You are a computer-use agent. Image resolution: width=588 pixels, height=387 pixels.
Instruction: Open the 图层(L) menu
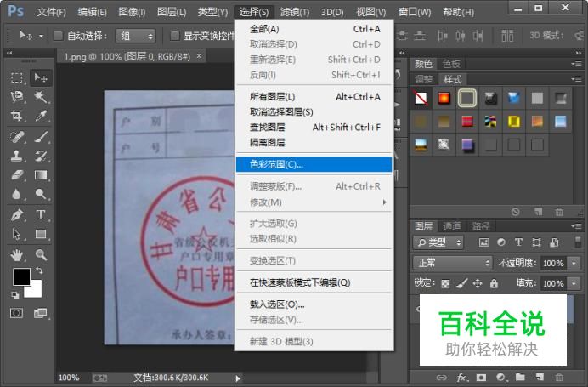(172, 12)
